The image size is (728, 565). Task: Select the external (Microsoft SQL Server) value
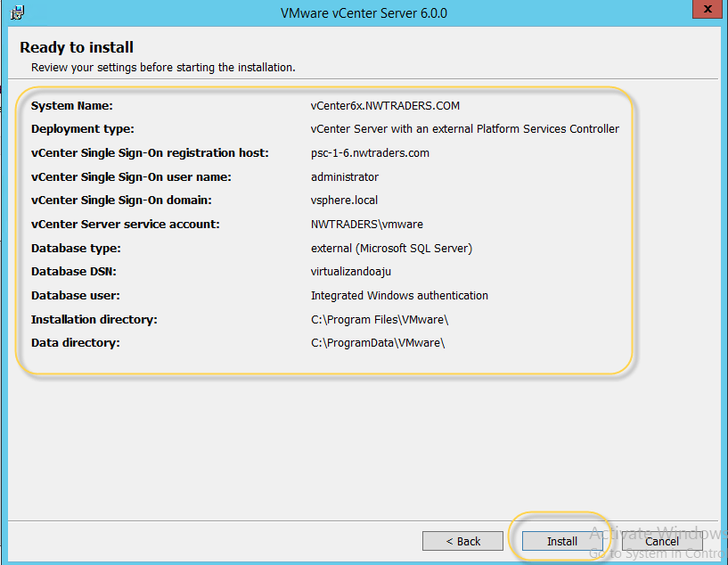click(x=391, y=249)
